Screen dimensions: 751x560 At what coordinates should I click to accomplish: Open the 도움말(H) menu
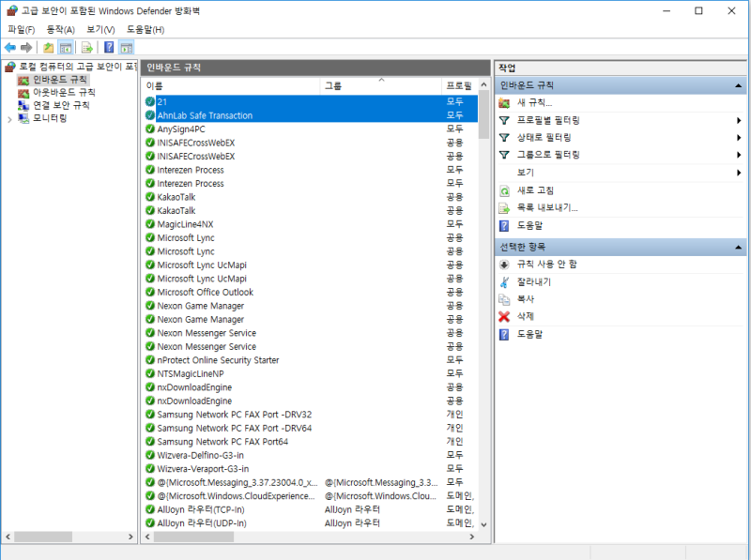(146, 30)
